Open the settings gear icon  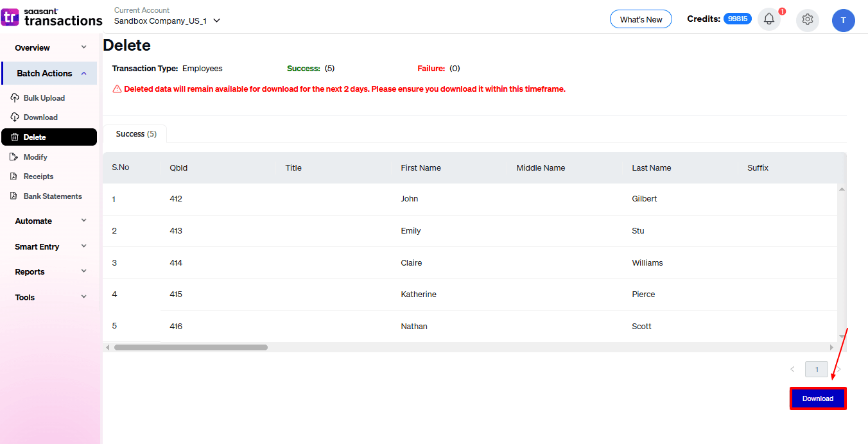click(x=807, y=20)
